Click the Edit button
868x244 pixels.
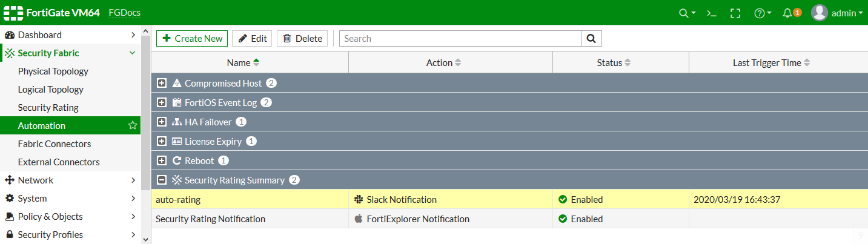point(252,38)
